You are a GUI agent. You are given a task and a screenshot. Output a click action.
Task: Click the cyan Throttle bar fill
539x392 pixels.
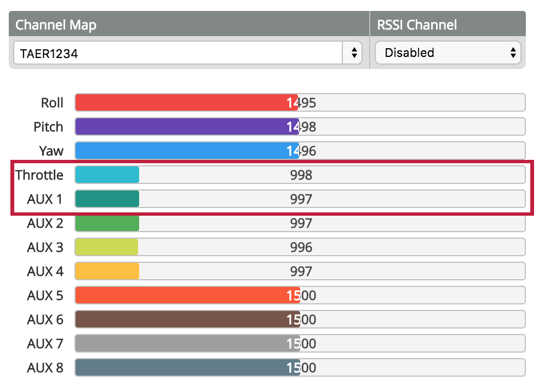coord(107,175)
